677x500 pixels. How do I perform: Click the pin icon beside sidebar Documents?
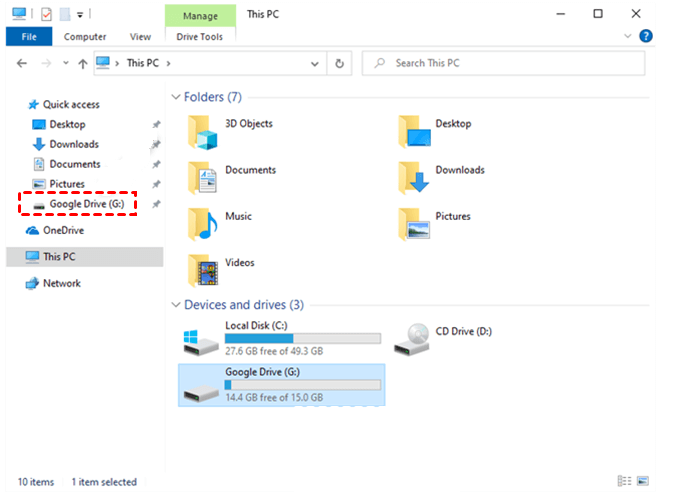pyautogui.click(x=156, y=165)
